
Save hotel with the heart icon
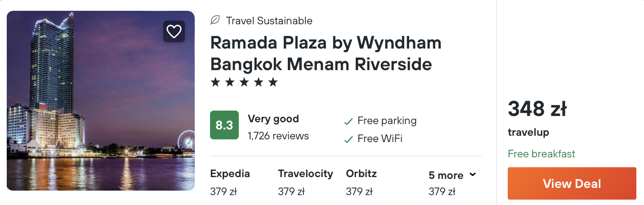click(174, 31)
